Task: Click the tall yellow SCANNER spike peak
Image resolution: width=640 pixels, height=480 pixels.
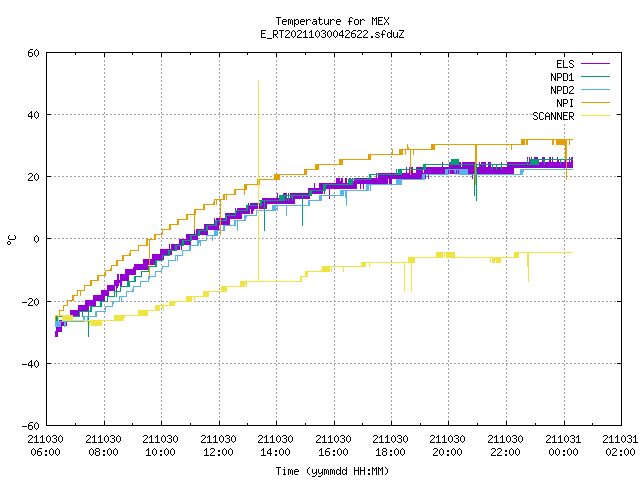Action: coord(258,82)
